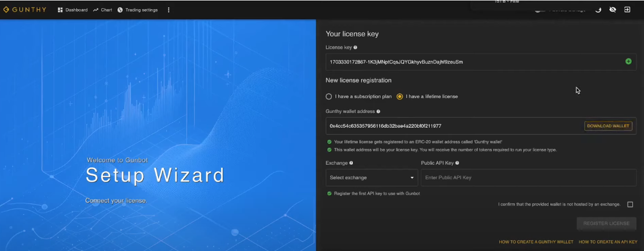Click the help icon next to Gunthy wallet address
This screenshot has width=644, height=251.
378,111
